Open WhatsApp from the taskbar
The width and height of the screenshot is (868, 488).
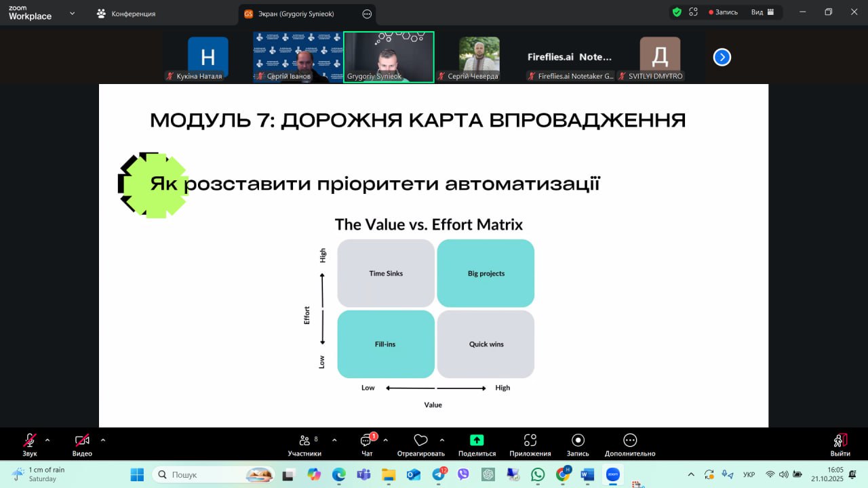pyautogui.click(x=538, y=474)
